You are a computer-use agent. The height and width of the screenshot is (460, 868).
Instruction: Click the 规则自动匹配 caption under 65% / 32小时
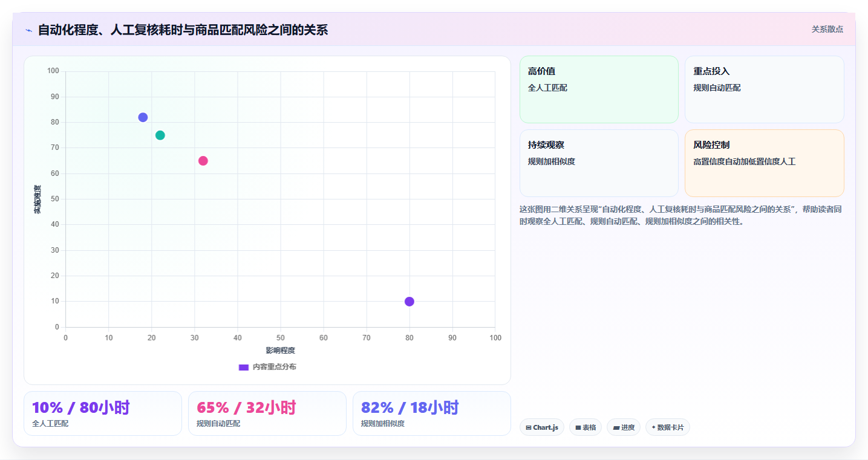point(218,424)
